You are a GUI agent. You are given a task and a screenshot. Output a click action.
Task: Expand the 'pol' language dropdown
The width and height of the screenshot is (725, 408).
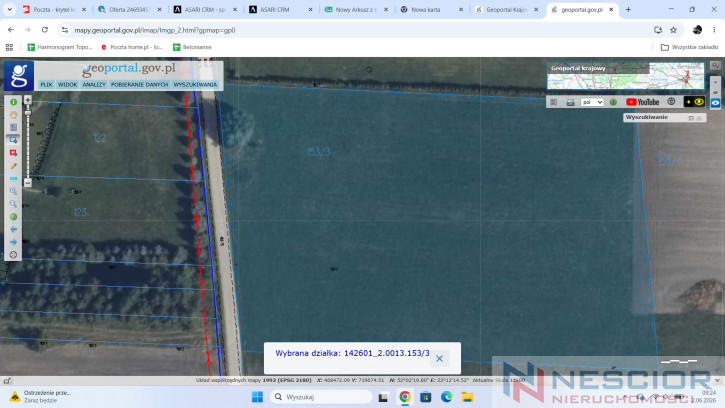coord(592,102)
